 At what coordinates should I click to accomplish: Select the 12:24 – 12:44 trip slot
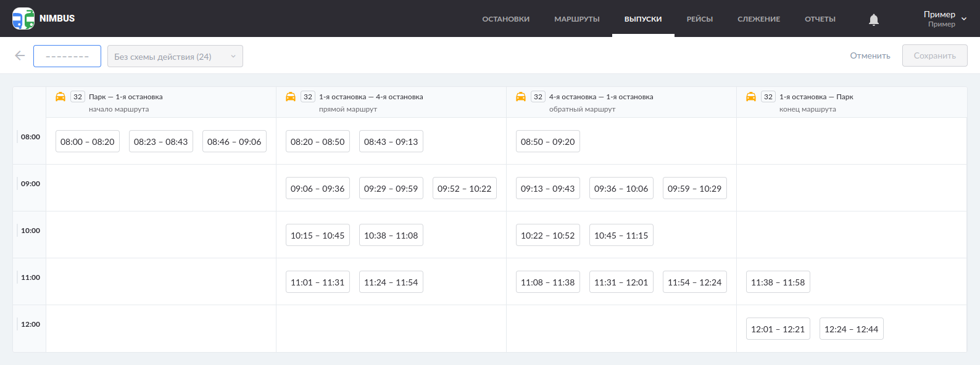(x=851, y=329)
